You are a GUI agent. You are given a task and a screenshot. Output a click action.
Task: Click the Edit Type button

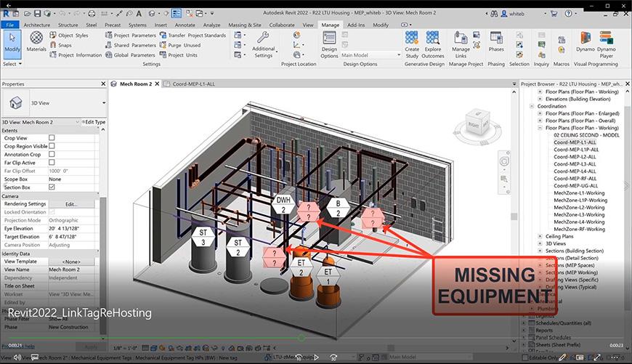pyautogui.click(x=93, y=122)
